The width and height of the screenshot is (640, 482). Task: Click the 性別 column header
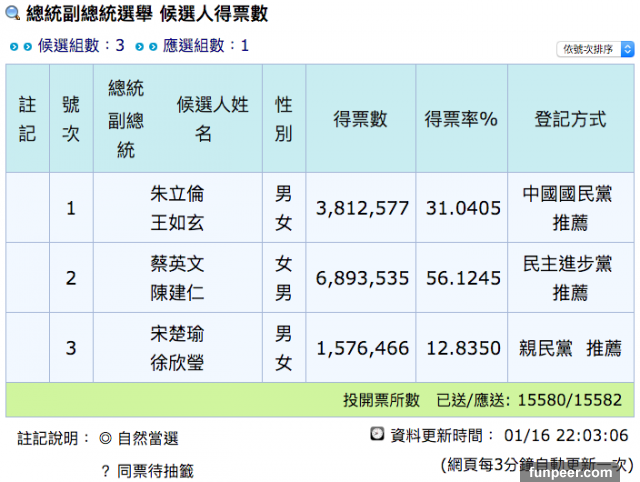[284, 119]
